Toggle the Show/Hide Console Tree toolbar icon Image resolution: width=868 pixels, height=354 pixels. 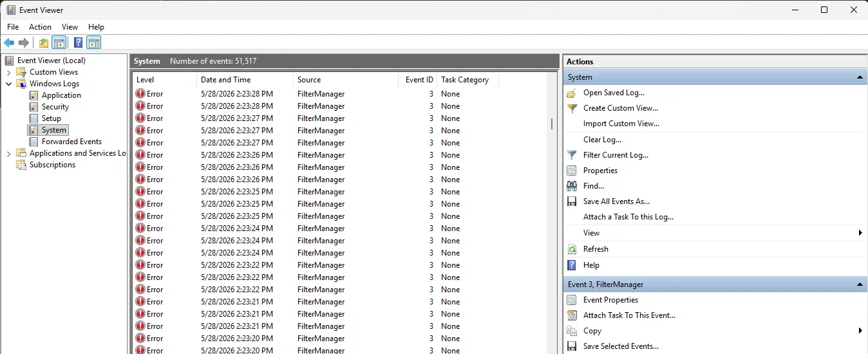coord(59,43)
